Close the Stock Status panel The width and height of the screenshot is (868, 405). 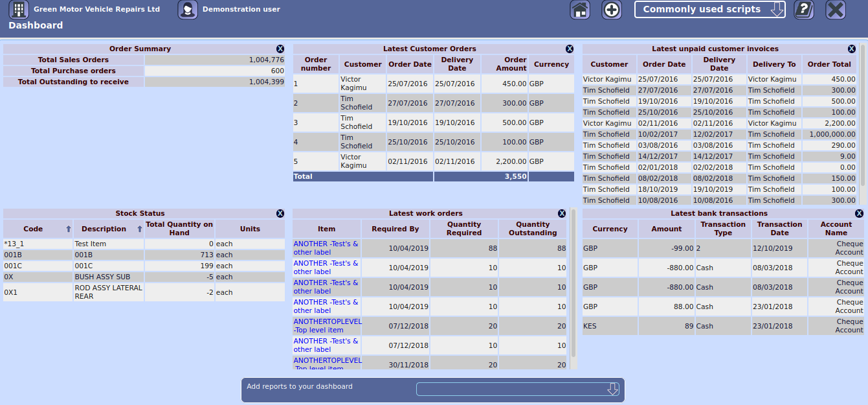pyautogui.click(x=280, y=213)
